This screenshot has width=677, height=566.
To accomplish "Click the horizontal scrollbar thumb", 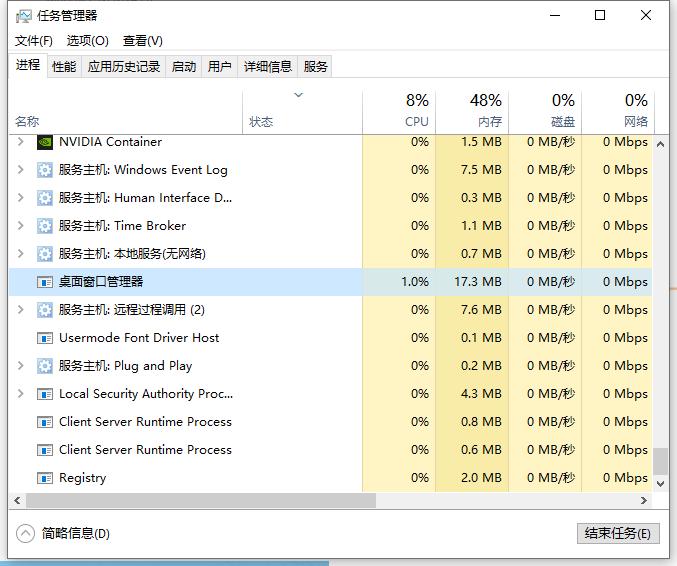I will [x=201, y=501].
